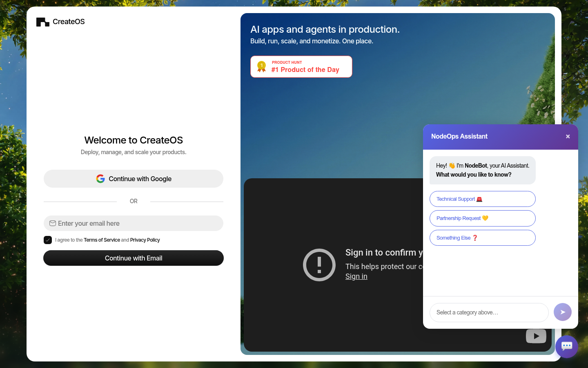Click the 'AI apps and agents in production.' headline
Screen dimensions: 588x368
325,29
